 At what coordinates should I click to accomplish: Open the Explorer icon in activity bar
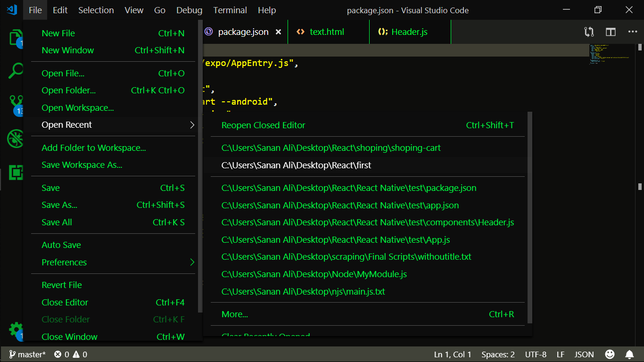click(x=16, y=38)
